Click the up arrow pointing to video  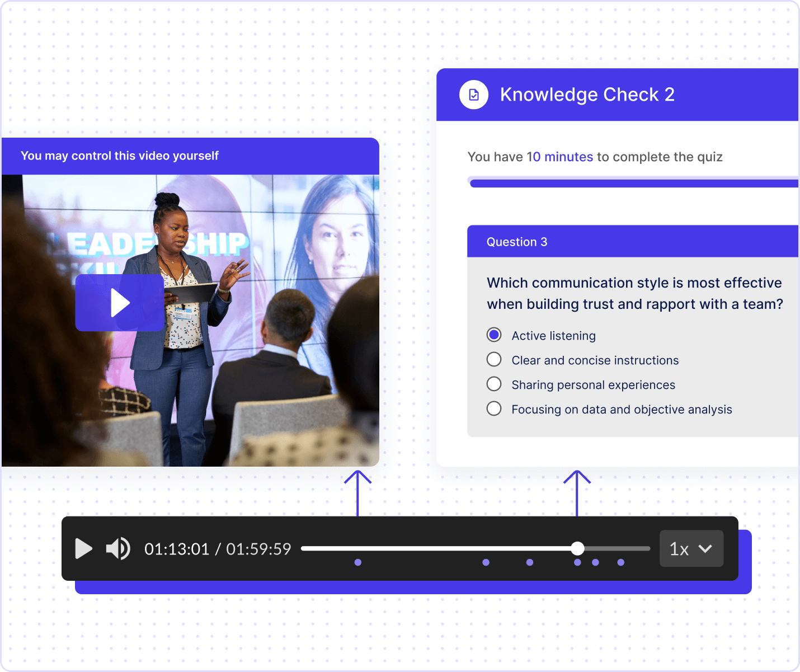point(357,492)
